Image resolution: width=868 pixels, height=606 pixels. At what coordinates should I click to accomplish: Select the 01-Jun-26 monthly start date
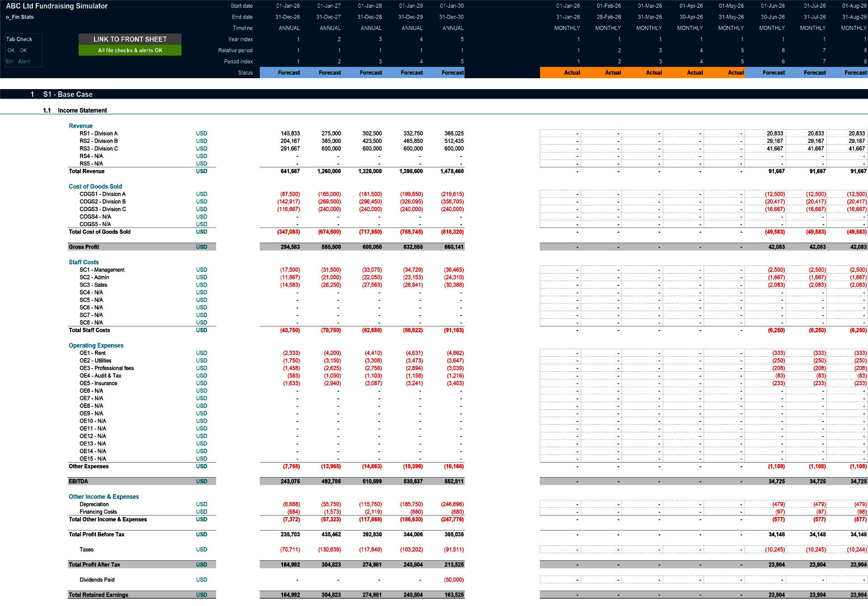[x=773, y=6]
